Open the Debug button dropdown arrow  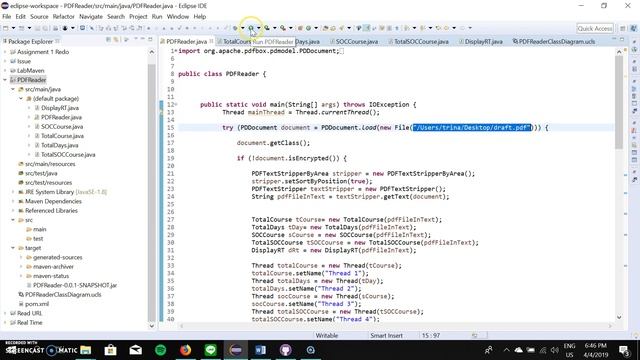click(243, 28)
